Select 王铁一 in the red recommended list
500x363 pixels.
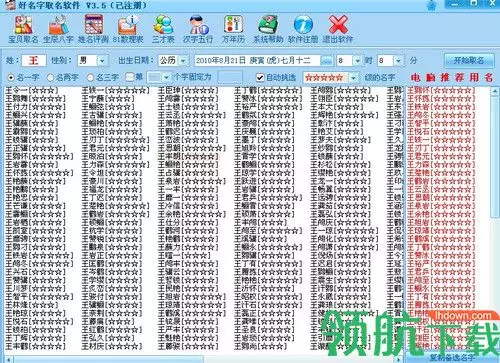click(440, 140)
